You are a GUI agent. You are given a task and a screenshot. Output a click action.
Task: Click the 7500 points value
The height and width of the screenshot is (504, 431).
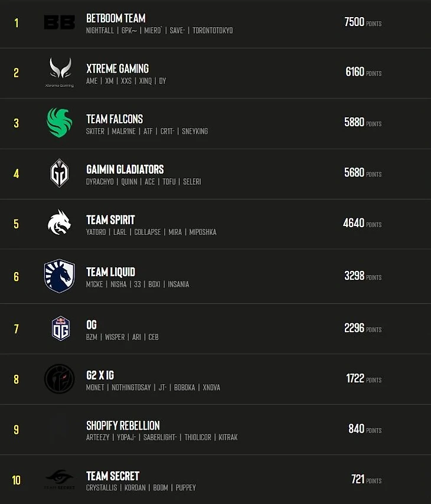354,22
